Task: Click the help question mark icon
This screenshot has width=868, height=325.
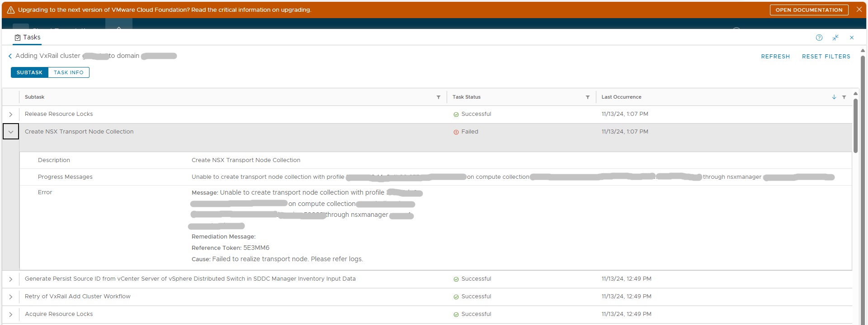Action: click(x=819, y=38)
